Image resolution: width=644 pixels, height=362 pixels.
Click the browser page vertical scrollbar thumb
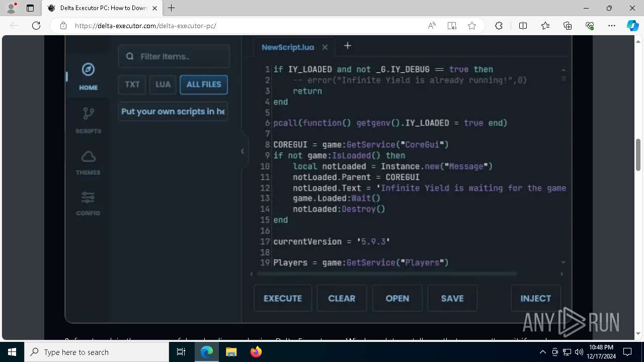pos(638,154)
